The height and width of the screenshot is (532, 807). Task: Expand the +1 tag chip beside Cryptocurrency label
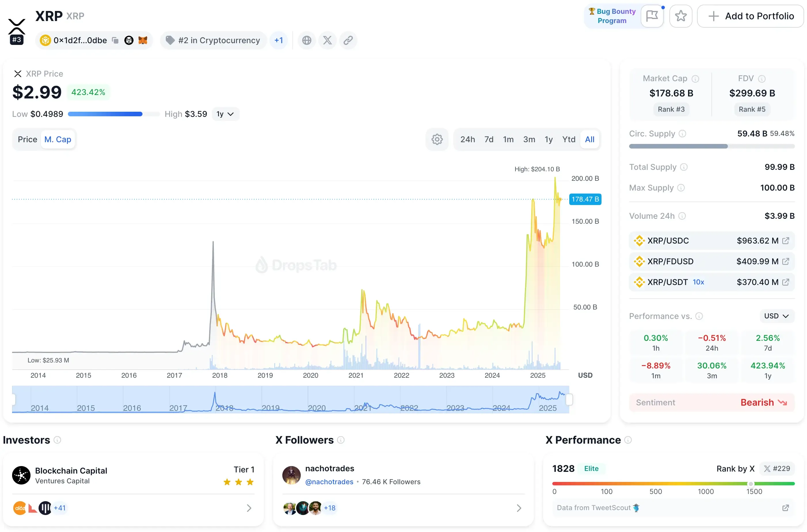point(279,40)
